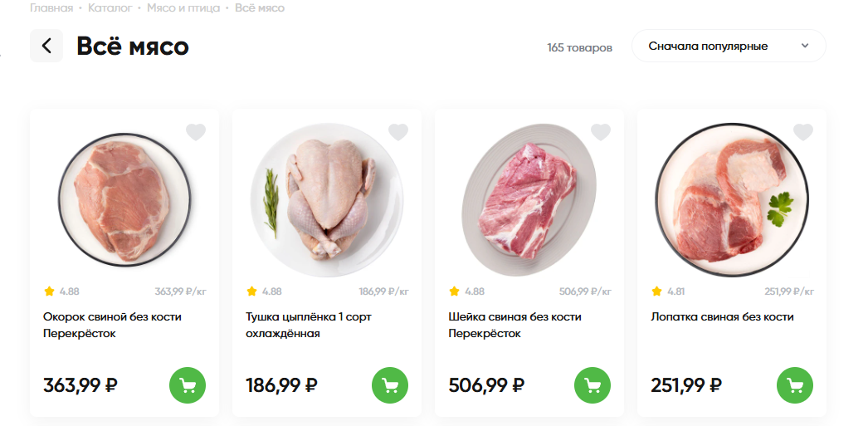
Task: Click the Лопатка свиная product photo
Action: pos(732,199)
